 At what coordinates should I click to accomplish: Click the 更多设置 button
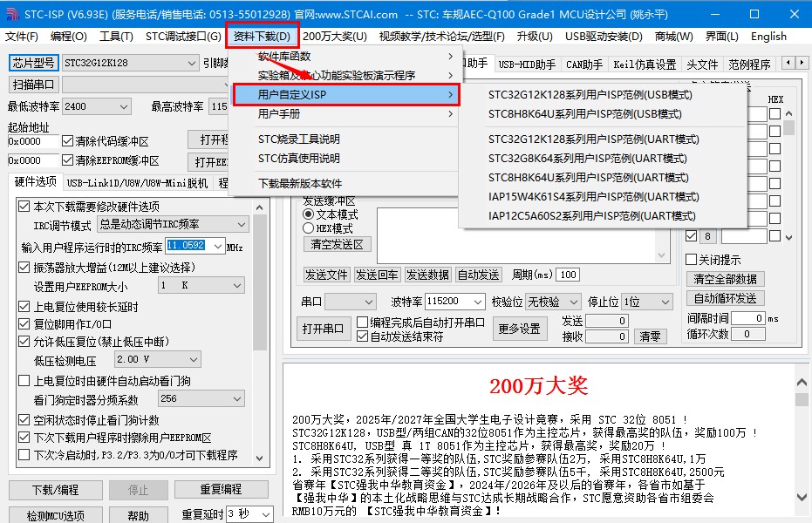coord(519,329)
